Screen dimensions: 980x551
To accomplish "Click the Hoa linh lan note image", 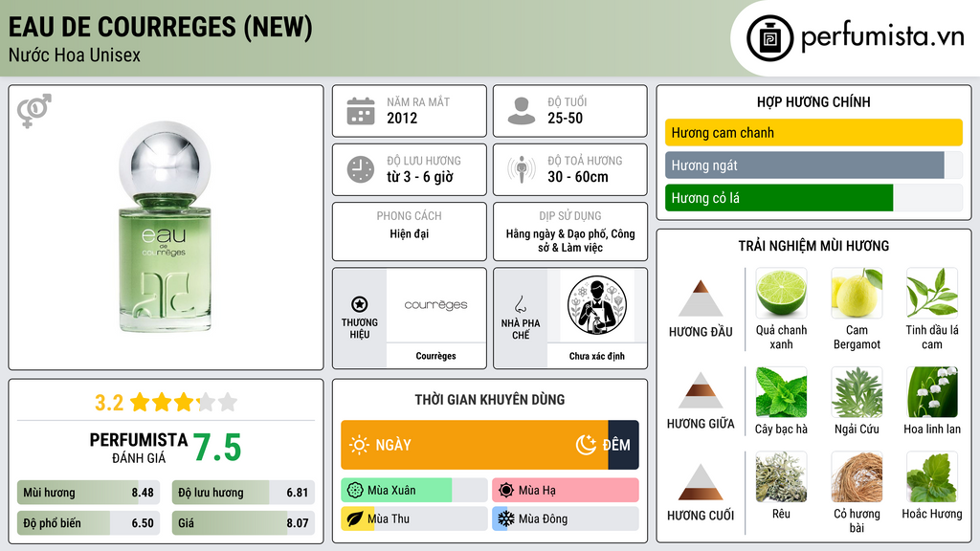I will [x=932, y=392].
